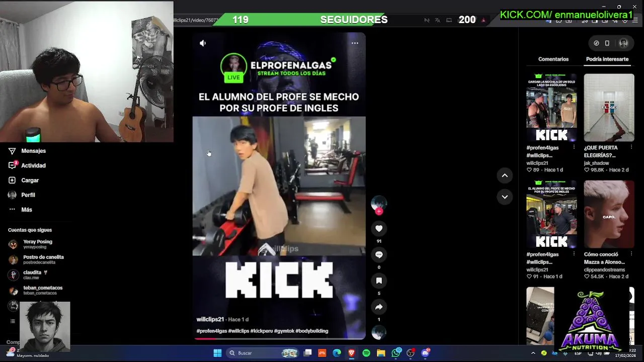Screen dimensions: 644x362
Task: Open the Windows Start button
Action: [217, 353]
